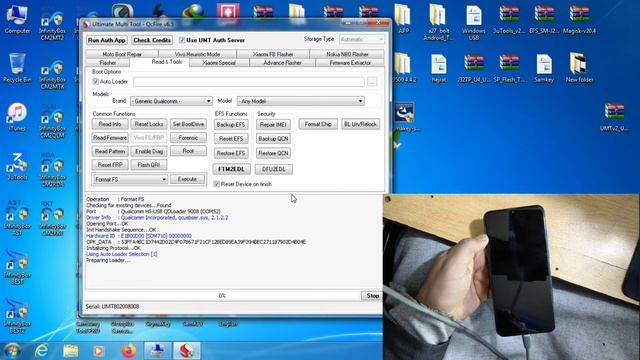Open Firefox from the taskbar
Screen dimensions: 640x360
tap(129, 351)
